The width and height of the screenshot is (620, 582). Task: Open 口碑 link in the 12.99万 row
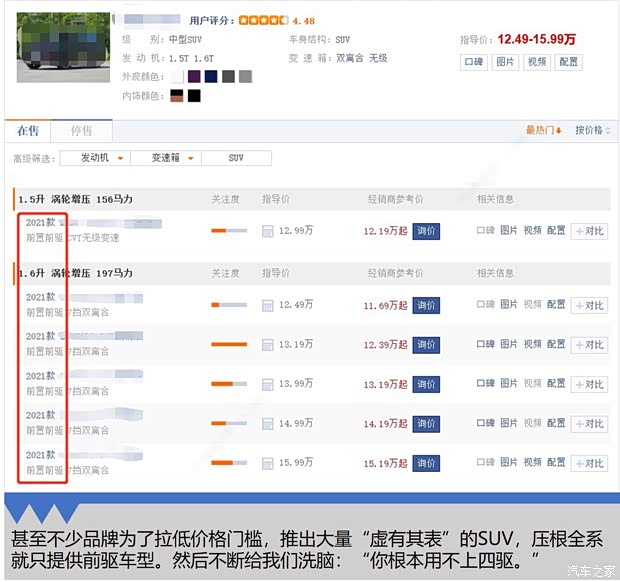[x=486, y=231]
